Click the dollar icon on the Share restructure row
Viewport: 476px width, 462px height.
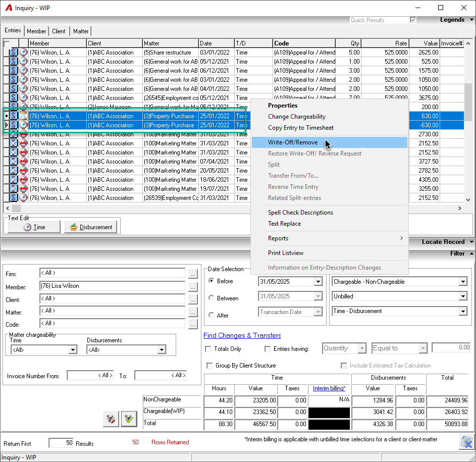pos(14,52)
